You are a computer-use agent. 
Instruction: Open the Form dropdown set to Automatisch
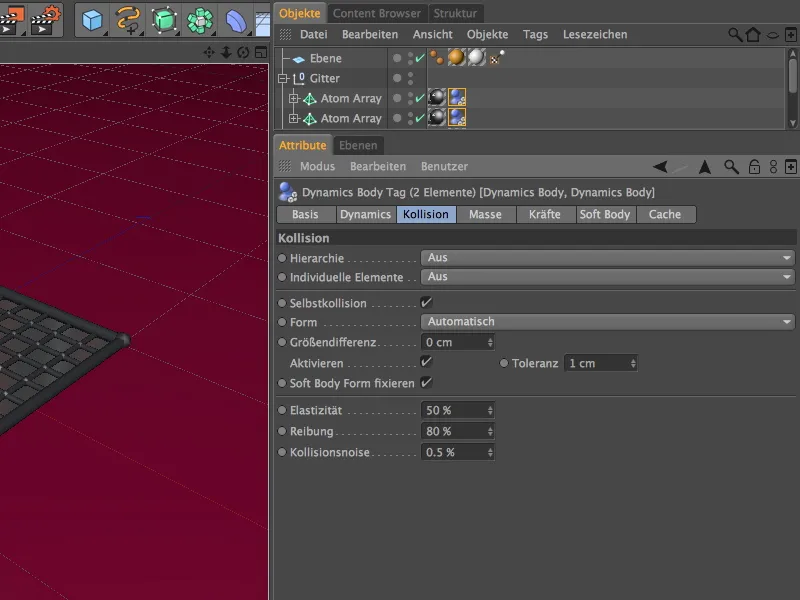point(607,322)
